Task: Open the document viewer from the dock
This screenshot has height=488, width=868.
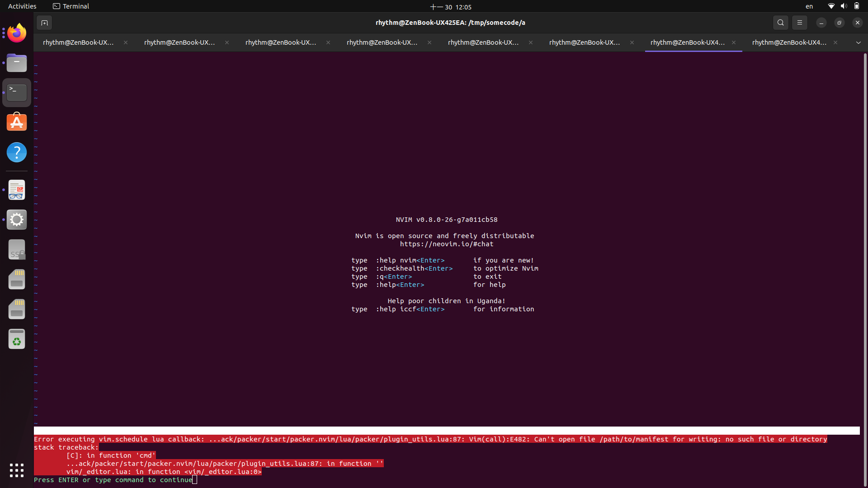Action: [16, 190]
